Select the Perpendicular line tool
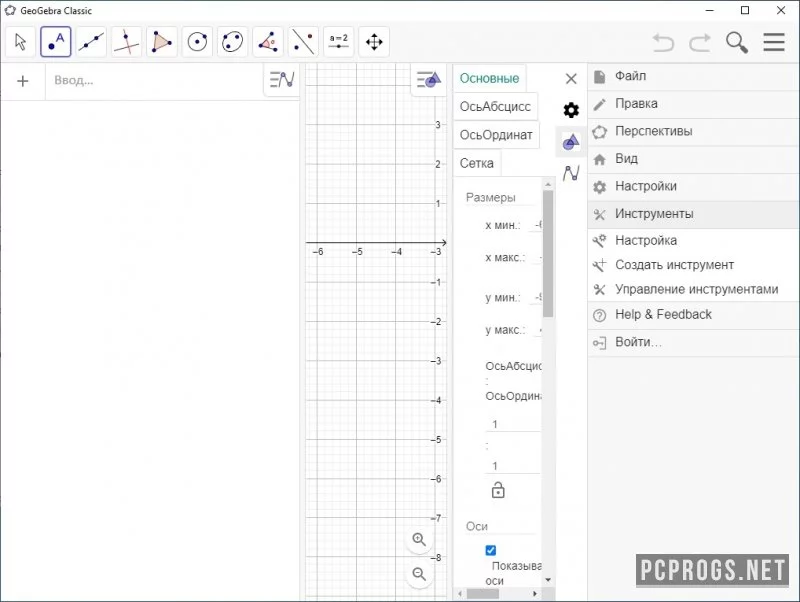The height and width of the screenshot is (602, 800). tap(127, 42)
